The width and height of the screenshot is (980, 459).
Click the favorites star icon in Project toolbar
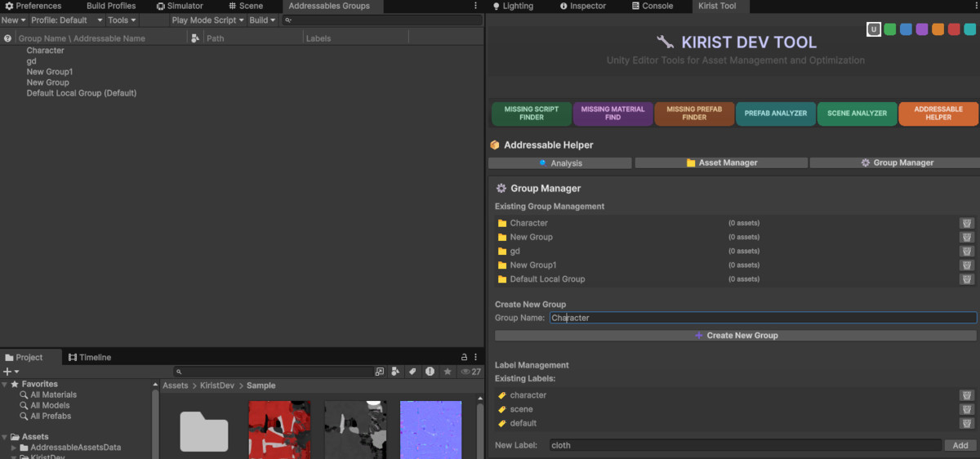tap(448, 372)
